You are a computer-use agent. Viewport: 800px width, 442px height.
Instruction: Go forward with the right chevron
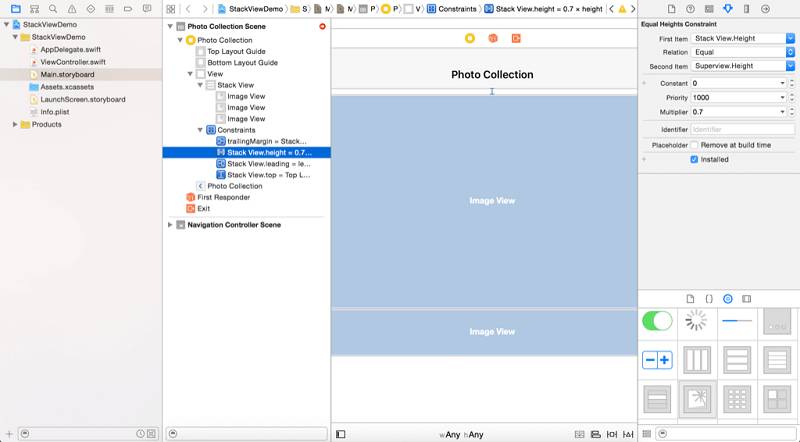[x=205, y=9]
